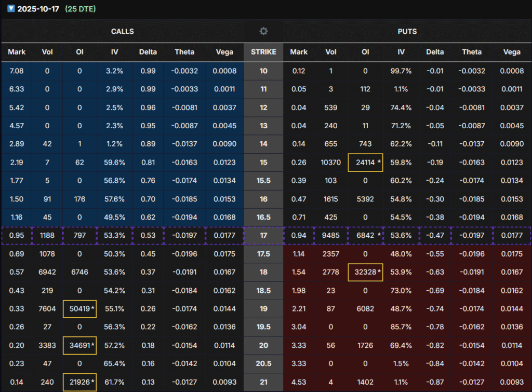Screen dimensions: 532x392
Task: Select the starred 24114 puts OI cell
Action: (x=365, y=163)
